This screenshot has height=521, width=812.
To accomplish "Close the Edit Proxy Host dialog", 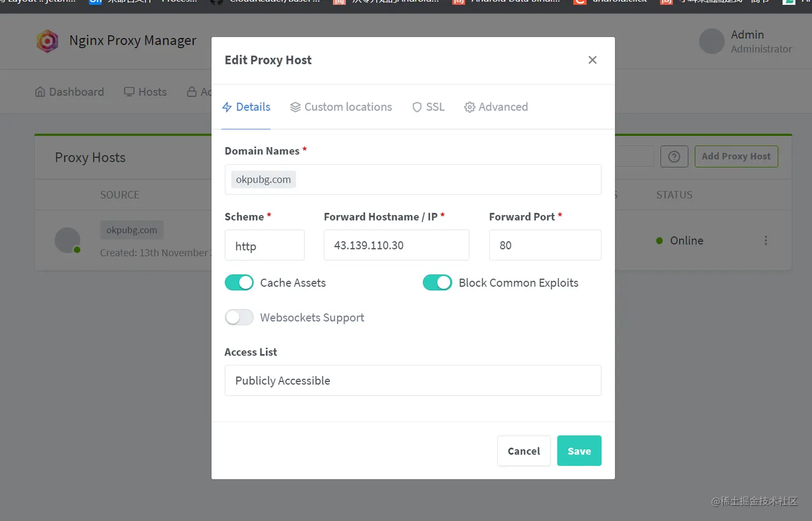I will point(592,60).
